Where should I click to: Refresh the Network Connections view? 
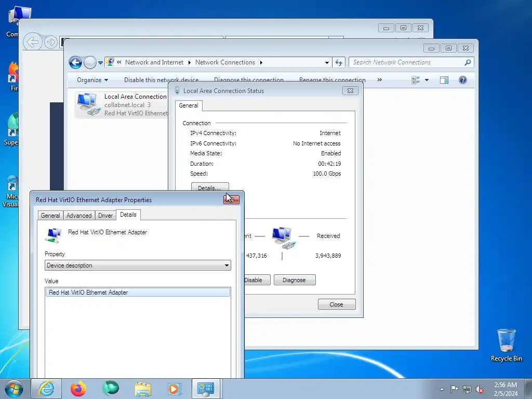(x=339, y=62)
